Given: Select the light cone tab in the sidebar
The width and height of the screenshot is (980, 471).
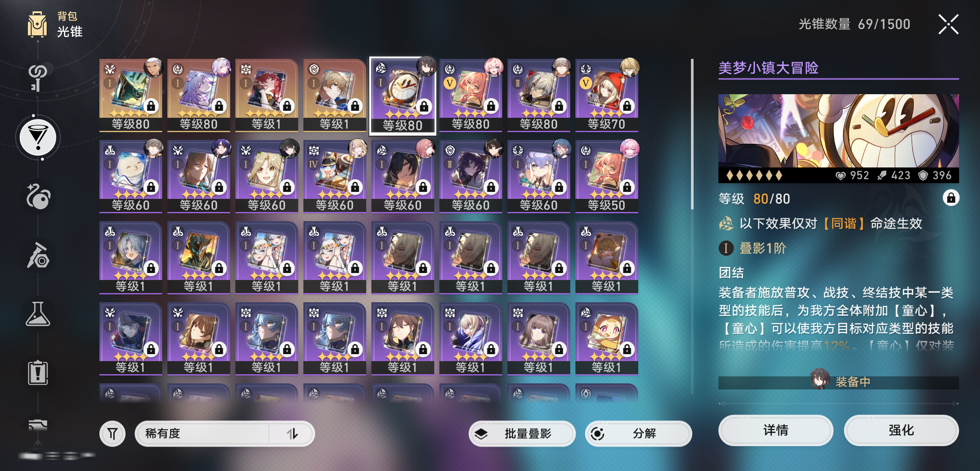Looking at the screenshot, I should 38,137.
